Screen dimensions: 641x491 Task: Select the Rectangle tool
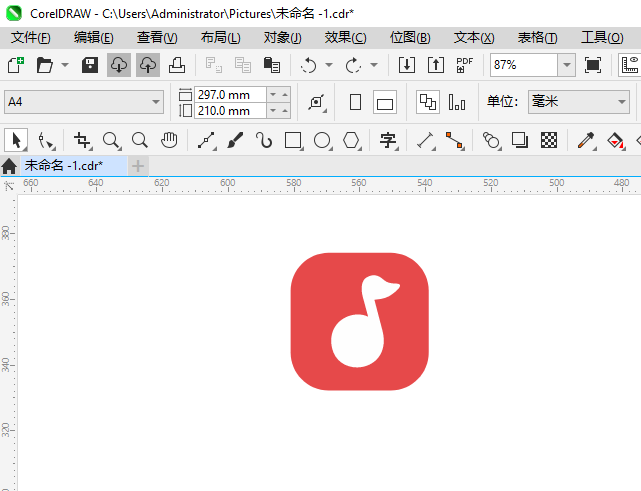pos(294,141)
